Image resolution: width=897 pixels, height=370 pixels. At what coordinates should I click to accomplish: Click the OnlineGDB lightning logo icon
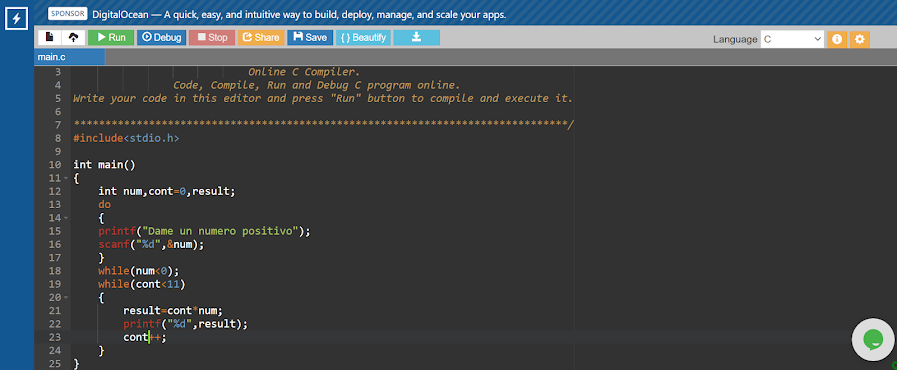[16, 19]
